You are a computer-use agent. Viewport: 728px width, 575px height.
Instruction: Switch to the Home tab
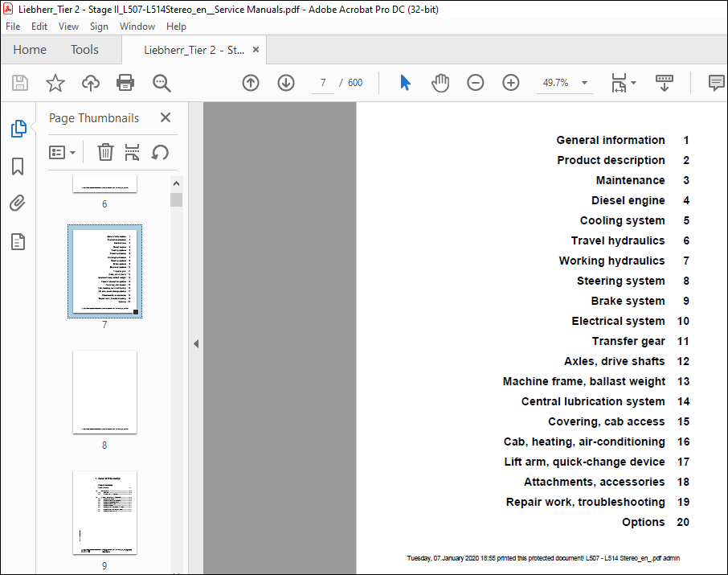30,50
